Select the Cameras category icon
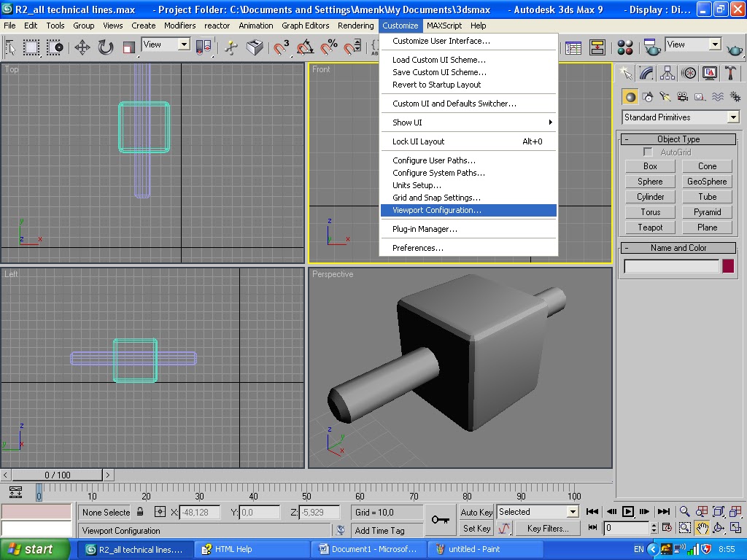This screenshot has width=747, height=560. pyautogui.click(x=683, y=97)
